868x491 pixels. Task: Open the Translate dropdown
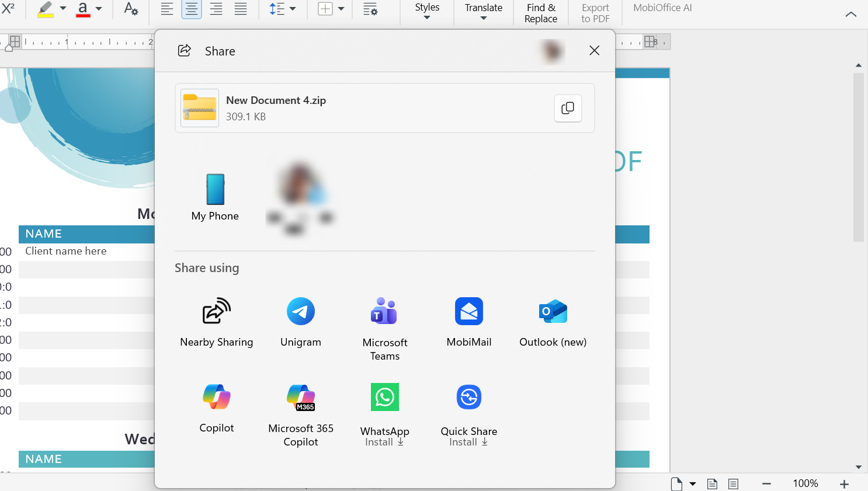[x=484, y=12]
